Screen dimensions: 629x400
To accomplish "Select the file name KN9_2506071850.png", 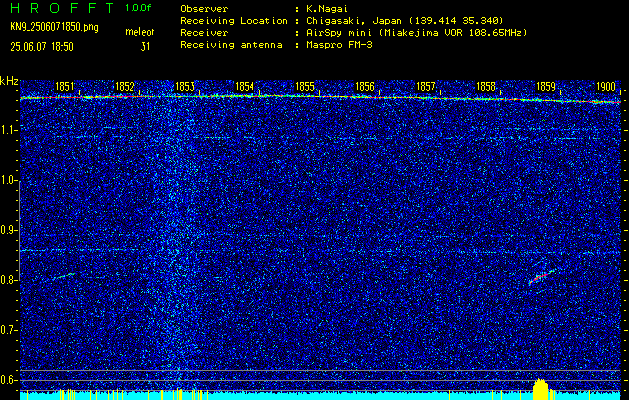I will point(54,28).
